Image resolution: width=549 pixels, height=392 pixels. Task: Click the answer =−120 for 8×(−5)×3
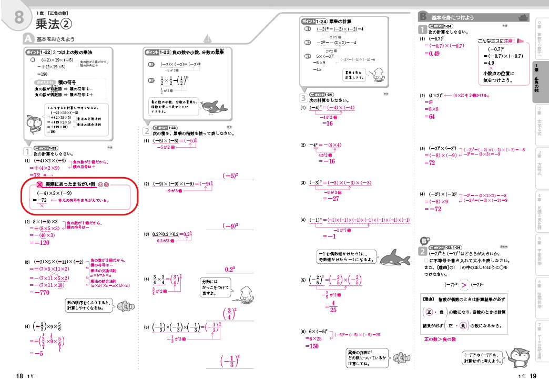coord(39,243)
